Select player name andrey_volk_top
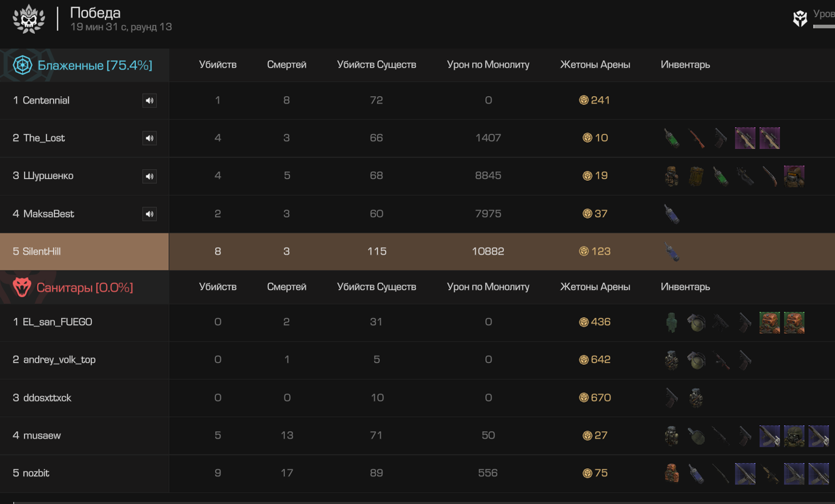The image size is (835, 504). click(59, 360)
